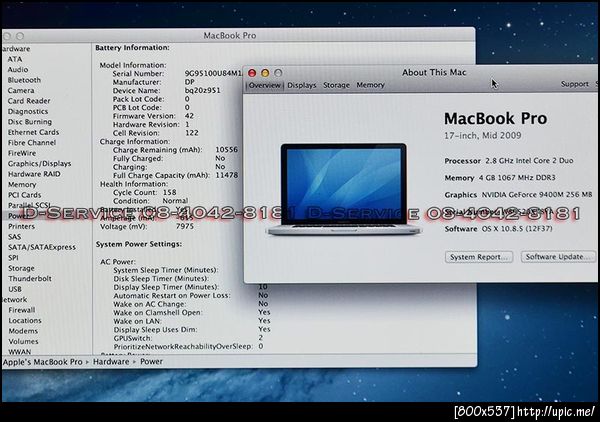The image size is (600, 422).
Task: Select Card Reader in the sidebar
Action: 29,101
